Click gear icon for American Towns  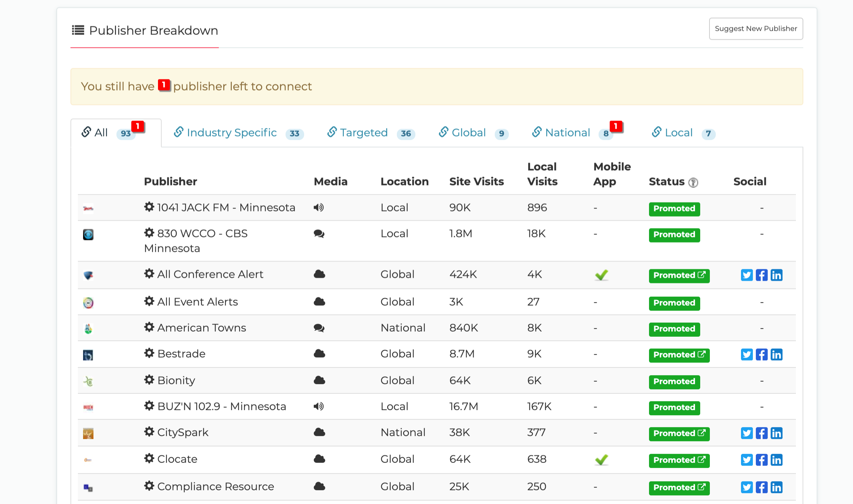coord(149,327)
